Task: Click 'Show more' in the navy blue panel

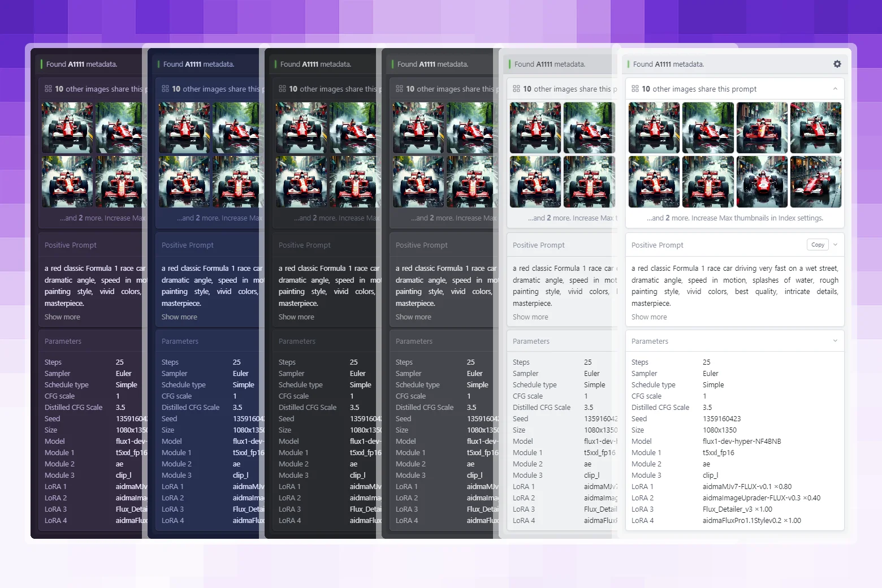Action: (179, 317)
